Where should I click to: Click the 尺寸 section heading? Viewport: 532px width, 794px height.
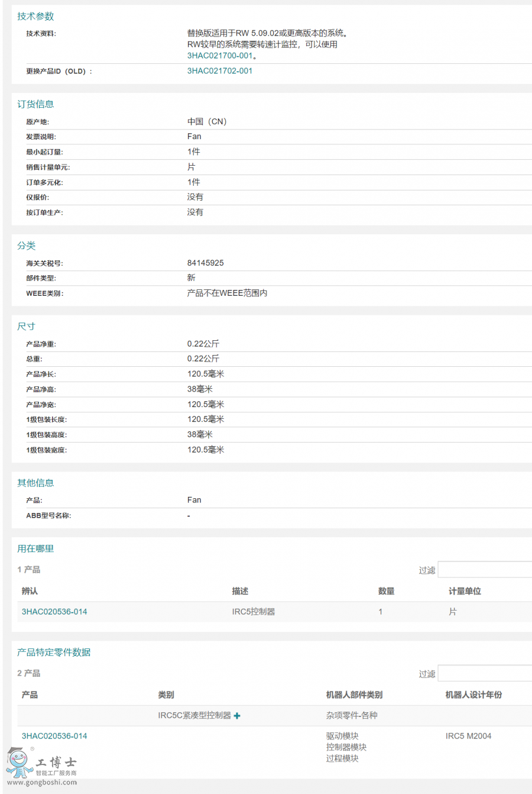pyautogui.click(x=26, y=325)
